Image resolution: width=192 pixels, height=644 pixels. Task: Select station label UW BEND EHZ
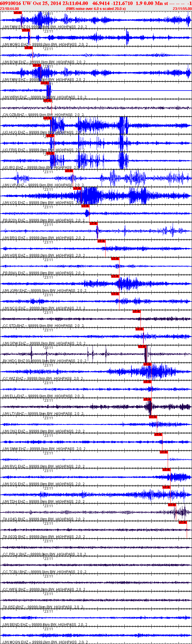(16, 625)
